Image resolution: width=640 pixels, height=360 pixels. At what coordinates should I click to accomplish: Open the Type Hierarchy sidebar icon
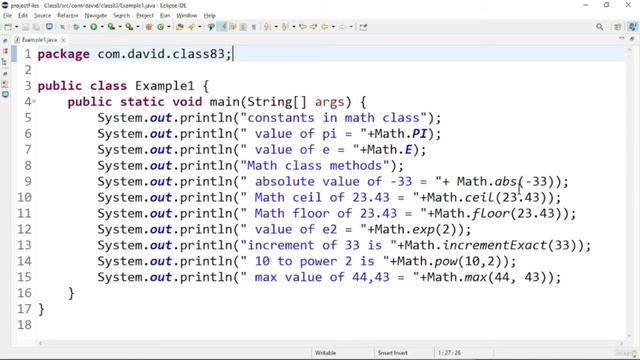(5, 62)
